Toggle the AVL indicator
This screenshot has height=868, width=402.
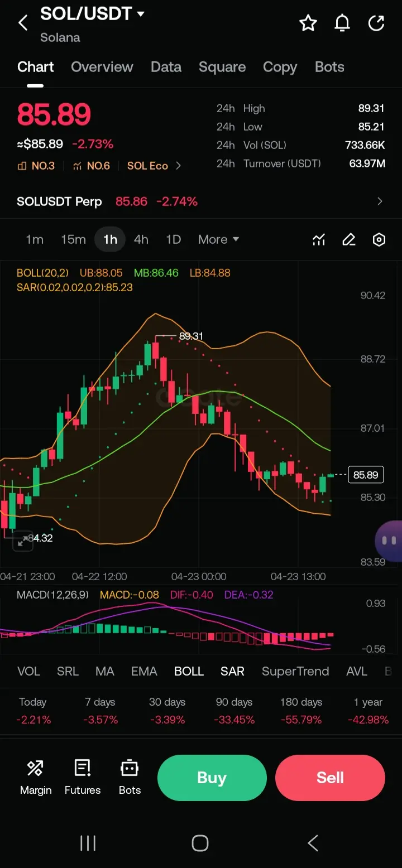(357, 671)
